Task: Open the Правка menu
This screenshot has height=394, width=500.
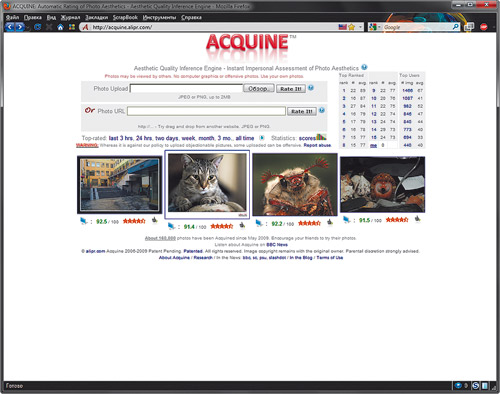Action: [33, 17]
